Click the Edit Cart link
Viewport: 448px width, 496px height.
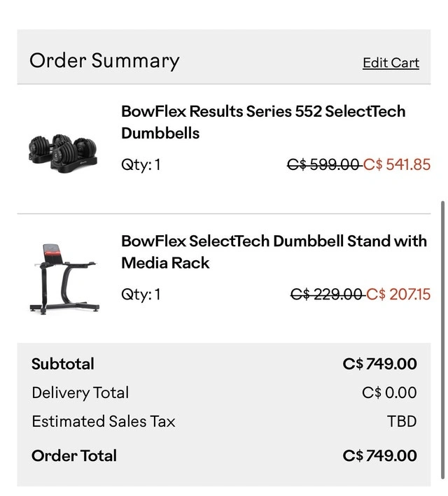click(391, 63)
